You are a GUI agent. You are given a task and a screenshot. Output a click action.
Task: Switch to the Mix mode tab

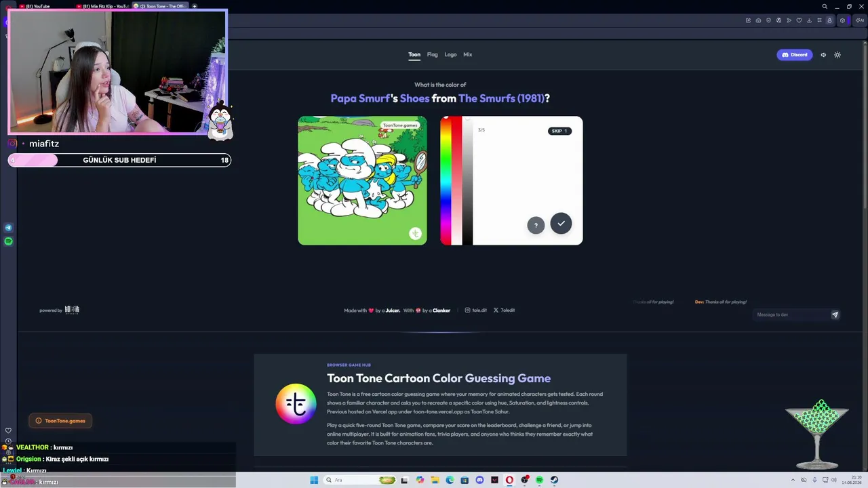467,54
